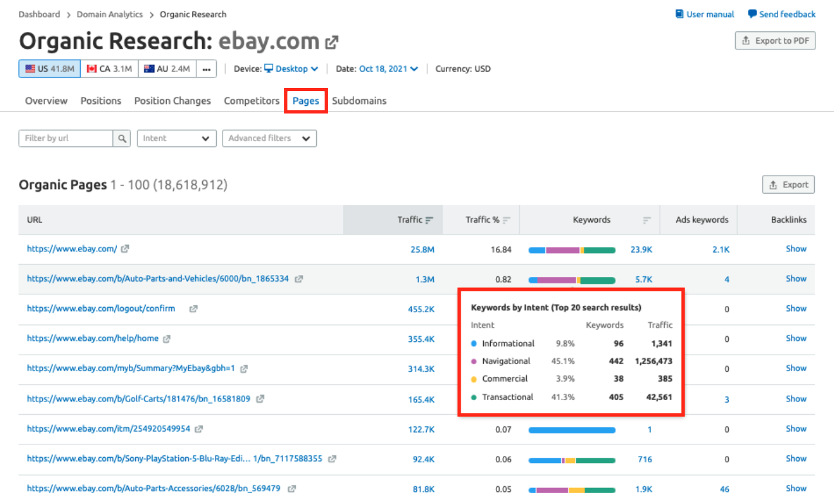Image resolution: width=834 pixels, height=504 pixels.
Task: Click Keywords column sort icon
Action: coord(647,220)
